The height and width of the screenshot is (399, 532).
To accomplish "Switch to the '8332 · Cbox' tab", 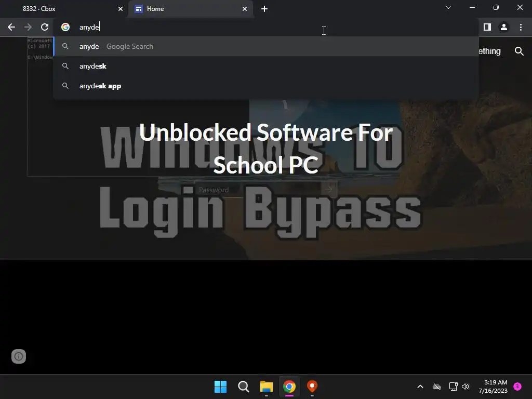I will click(64, 9).
